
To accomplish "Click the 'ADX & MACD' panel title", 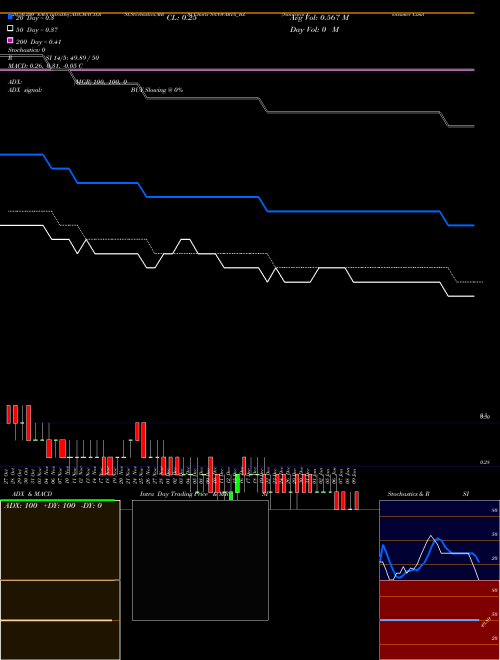I will click(x=32, y=494).
